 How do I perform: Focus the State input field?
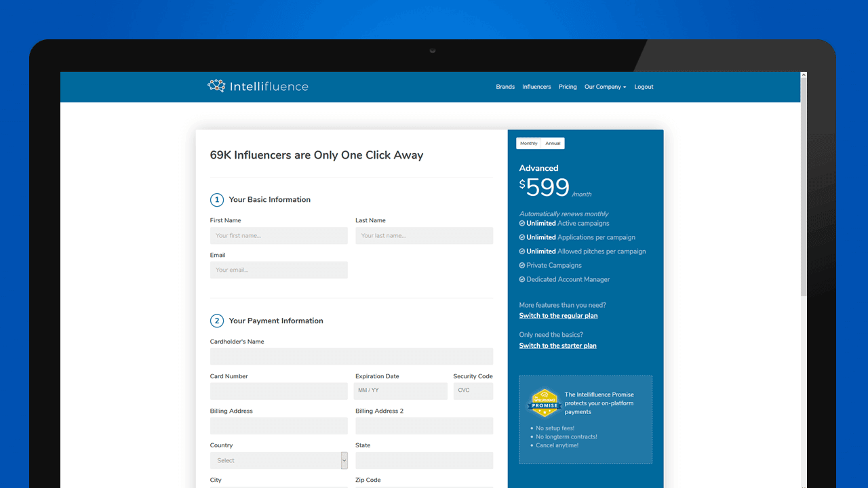425,460
